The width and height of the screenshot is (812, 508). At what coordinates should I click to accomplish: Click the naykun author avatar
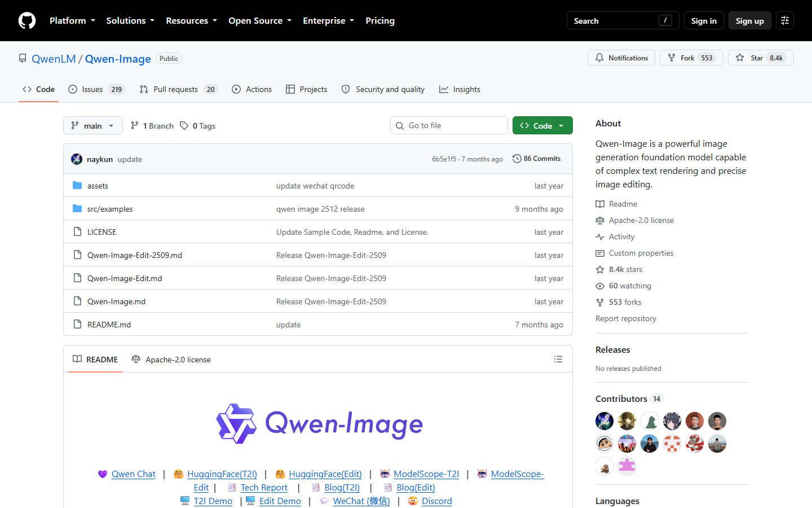pos(77,159)
